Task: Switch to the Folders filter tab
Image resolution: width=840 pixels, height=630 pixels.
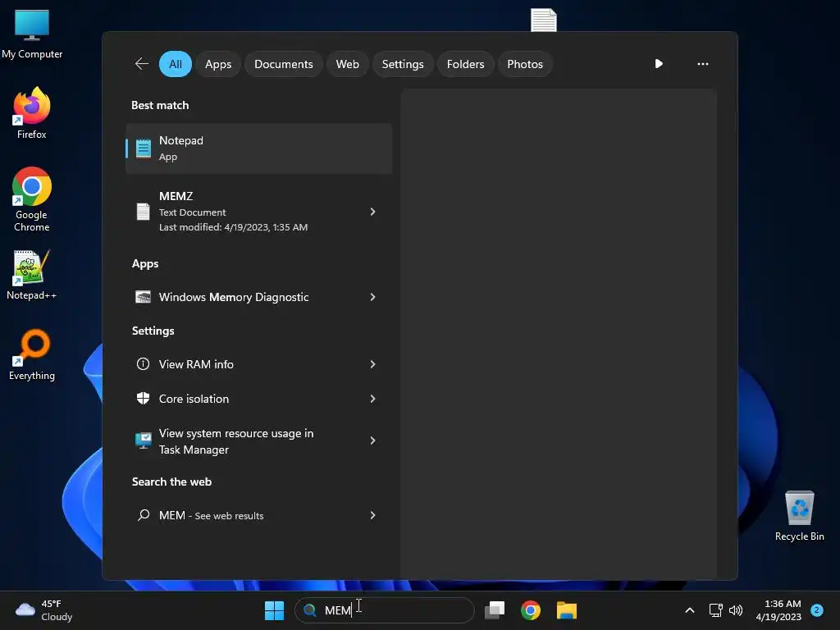Action: click(465, 64)
